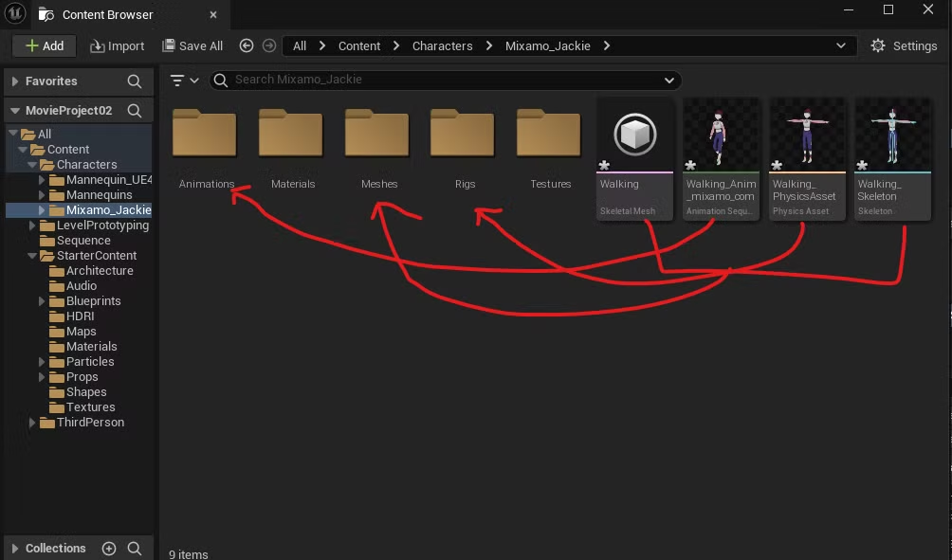The image size is (952, 560).
Task: Select Meshes folder icon
Action: point(377,133)
